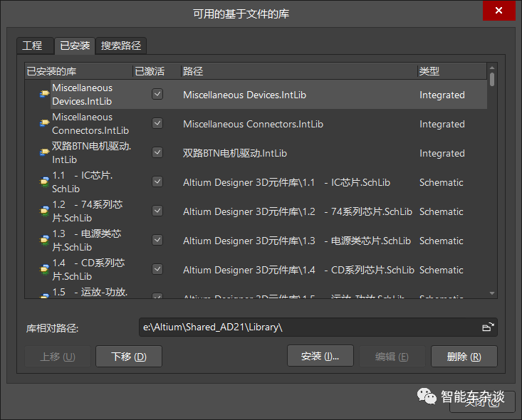The width and height of the screenshot is (522, 420).
Task: Click the scrollbar up arrow
Action: point(492,68)
